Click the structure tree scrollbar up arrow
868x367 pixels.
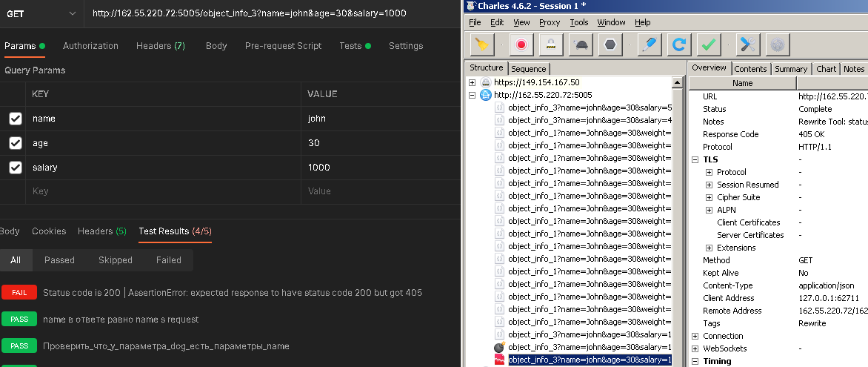(x=678, y=82)
